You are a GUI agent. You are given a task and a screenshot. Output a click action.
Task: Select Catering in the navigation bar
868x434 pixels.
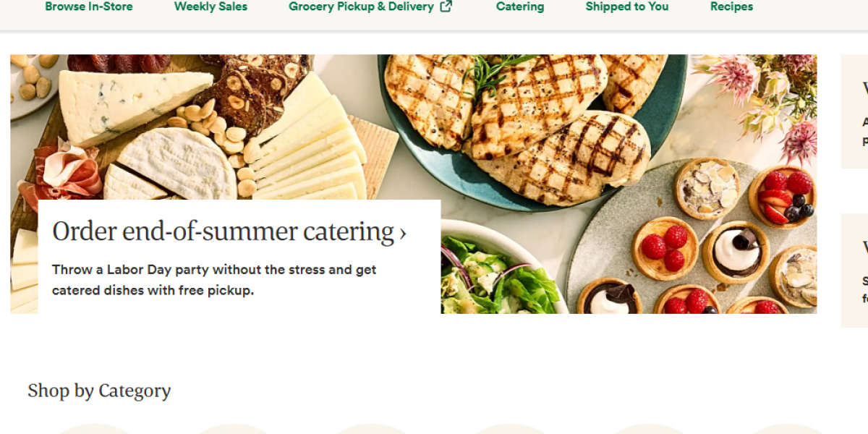coord(520,7)
